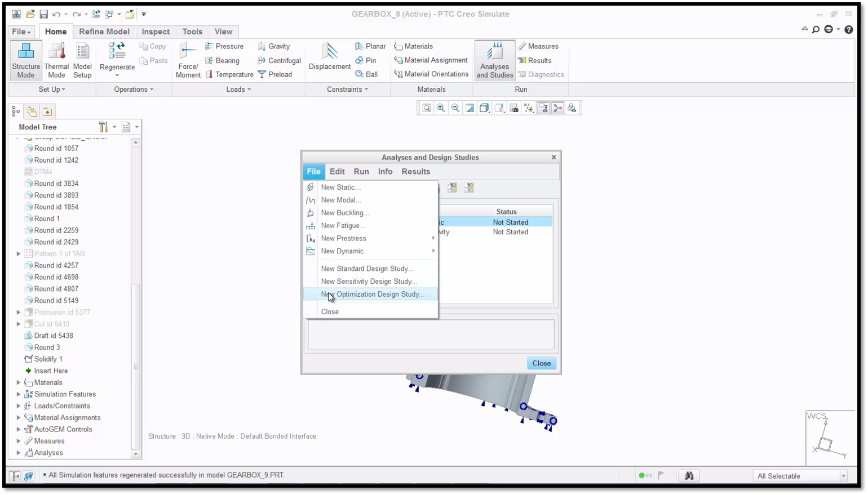The image size is (868, 495).
Task: Switch to Thermal Mode
Action: click(x=56, y=60)
